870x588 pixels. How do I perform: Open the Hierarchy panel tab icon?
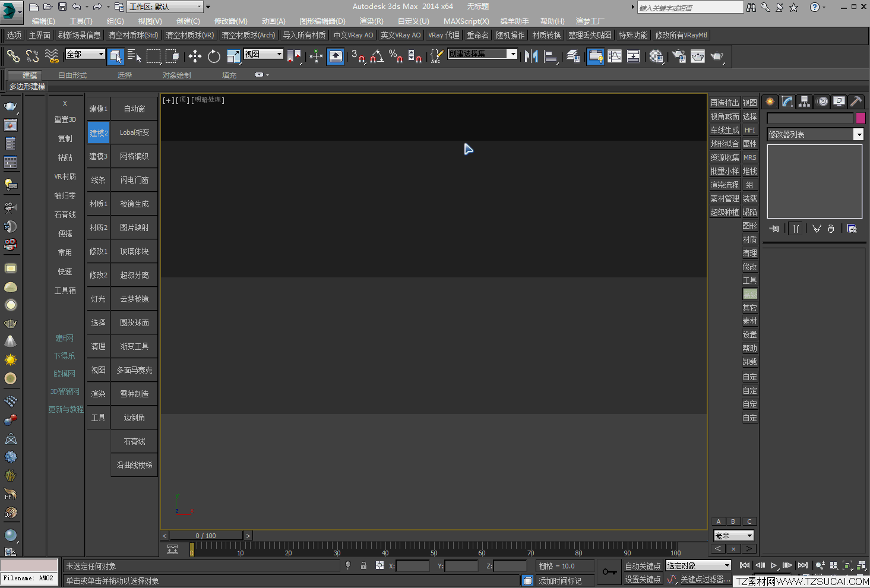pos(804,102)
